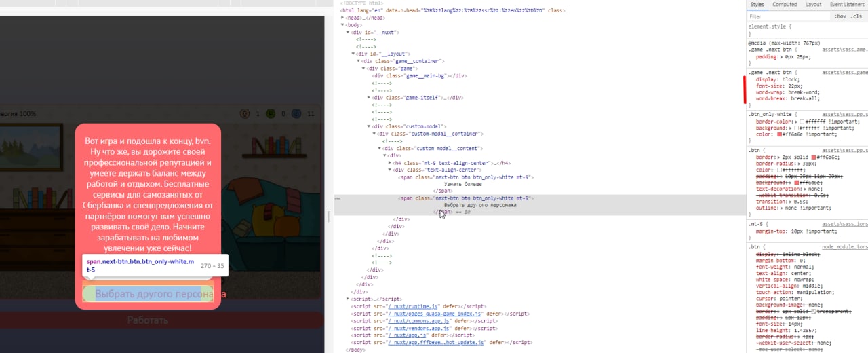The width and height of the screenshot is (868, 353).
Task: Open the Layout tab in DevTools
Action: tap(813, 4)
